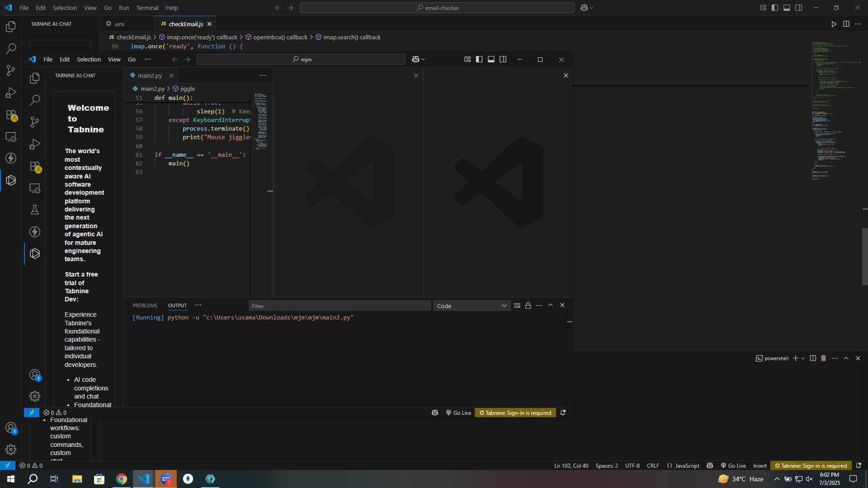Switch to .env editor tab
868x488 pixels.
coord(119,24)
